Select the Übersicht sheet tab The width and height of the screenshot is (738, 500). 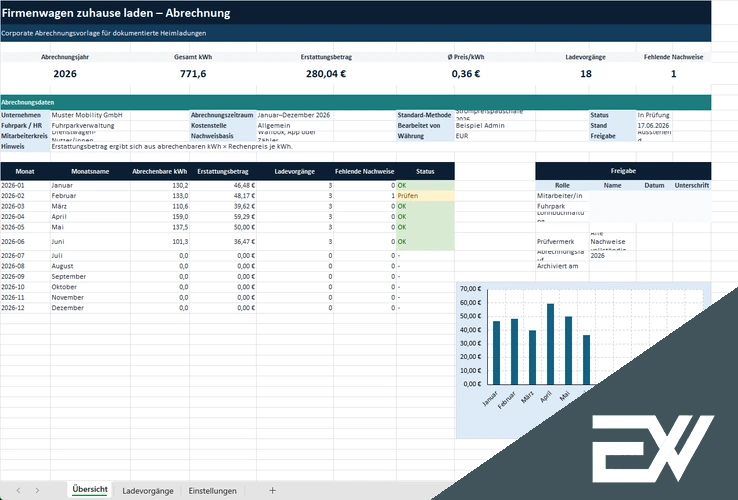90,490
